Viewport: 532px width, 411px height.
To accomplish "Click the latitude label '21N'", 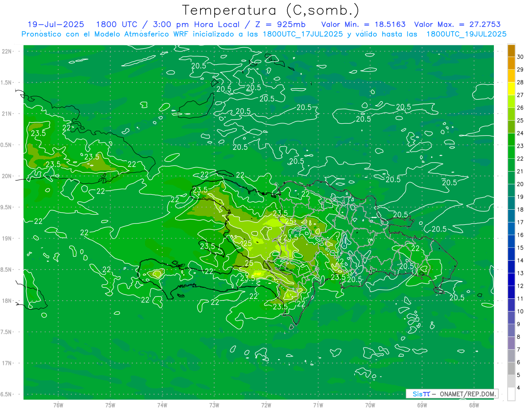I will 8,114.
